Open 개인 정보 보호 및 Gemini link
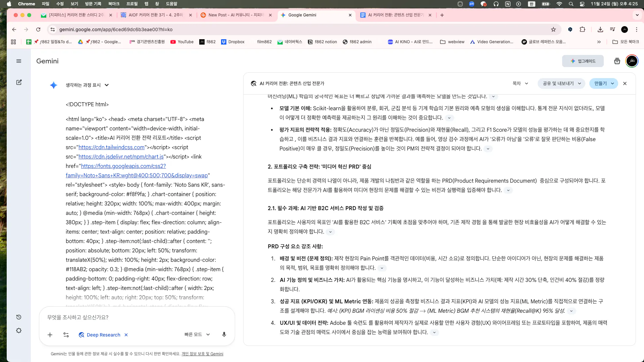The height and width of the screenshot is (362, 644). (x=202, y=354)
